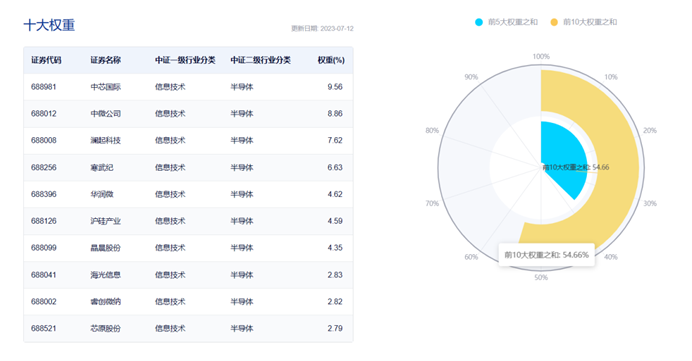Select security name 华润微
The height and width of the screenshot is (361, 692).
coord(102,194)
